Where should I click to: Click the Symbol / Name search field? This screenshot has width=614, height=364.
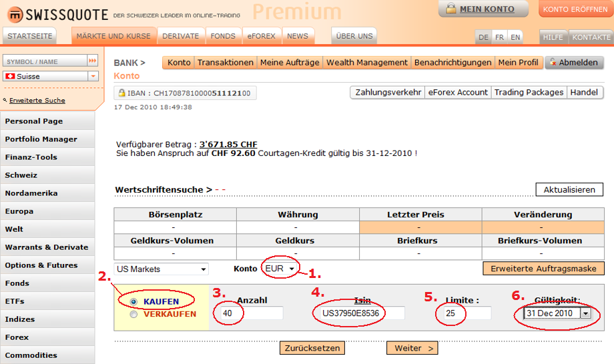(x=45, y=61)
